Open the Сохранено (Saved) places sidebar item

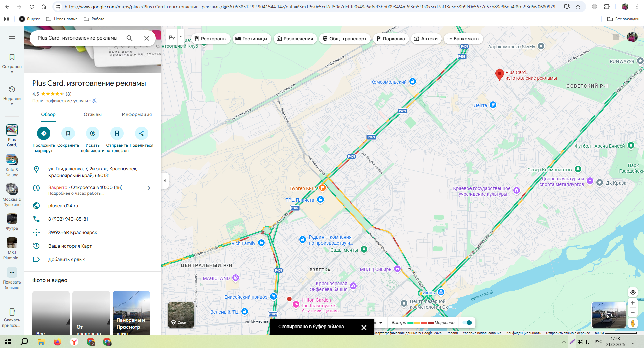(12, 63)
